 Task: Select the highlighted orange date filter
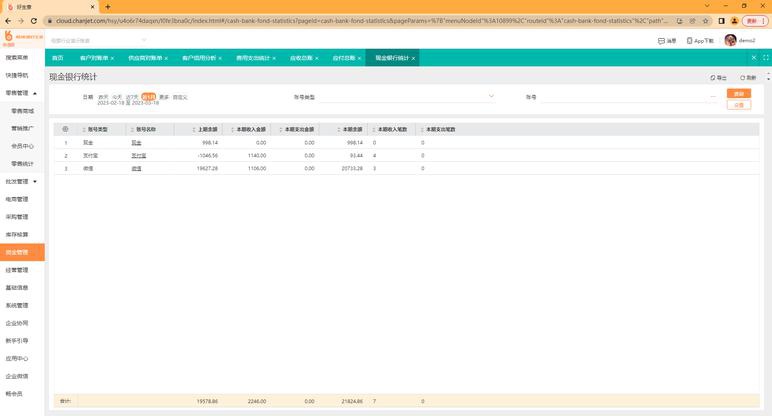(149, 97)
